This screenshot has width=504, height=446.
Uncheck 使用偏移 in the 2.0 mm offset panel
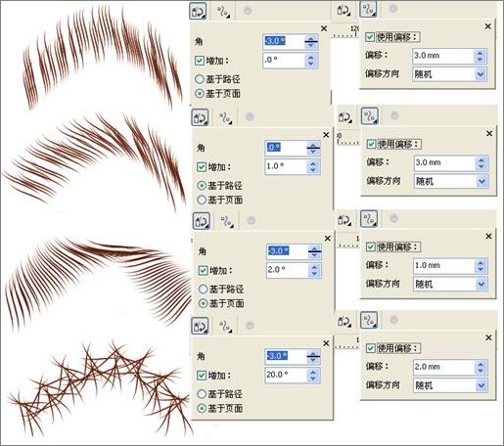click(x=370, y=348)
